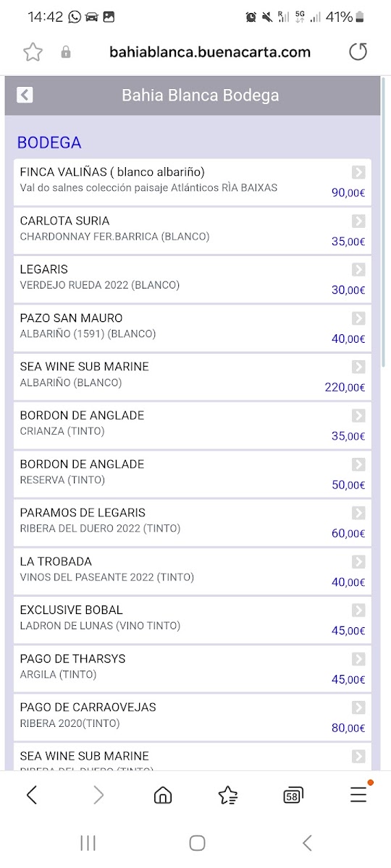Screen dimensions: 391x868
Task: Tap Android recent apps navigation button
Action: coord(88,843)
